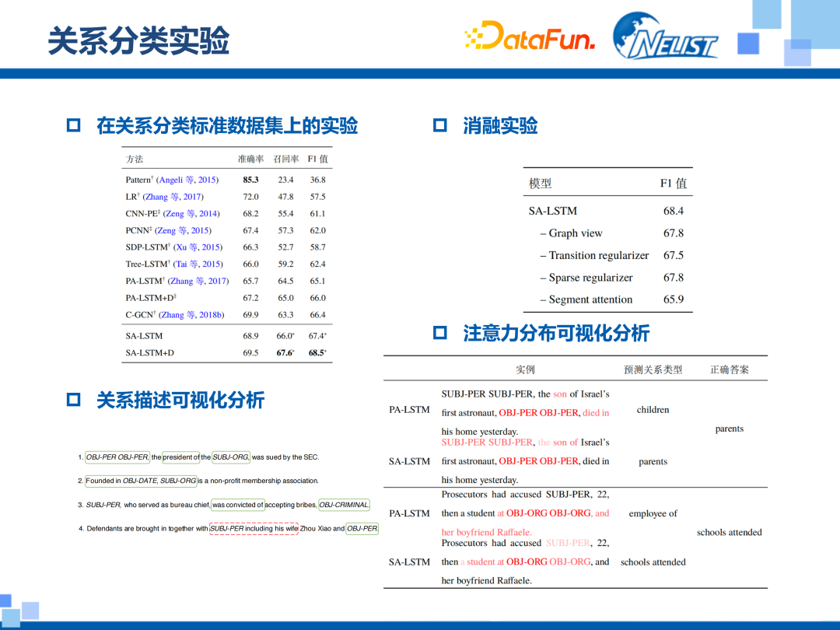Select Transition regularizer ablation row
Image resolution: width=840 pixels, height=630 pixels.
coord(607,255)
